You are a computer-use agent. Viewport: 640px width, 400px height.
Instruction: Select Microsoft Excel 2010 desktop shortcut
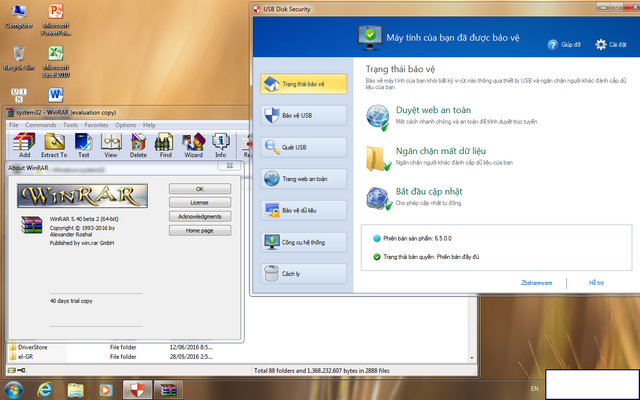click(x=56, y=61)
